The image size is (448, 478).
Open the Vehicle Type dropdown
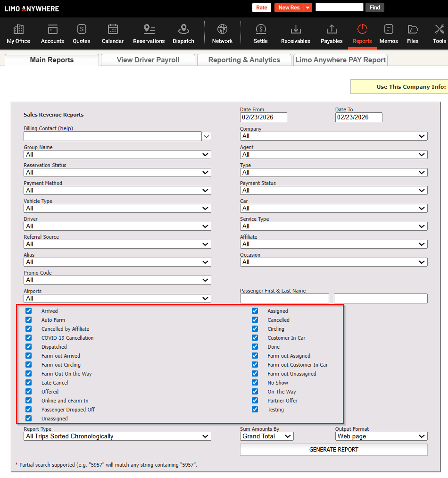[x=117, y=208]
